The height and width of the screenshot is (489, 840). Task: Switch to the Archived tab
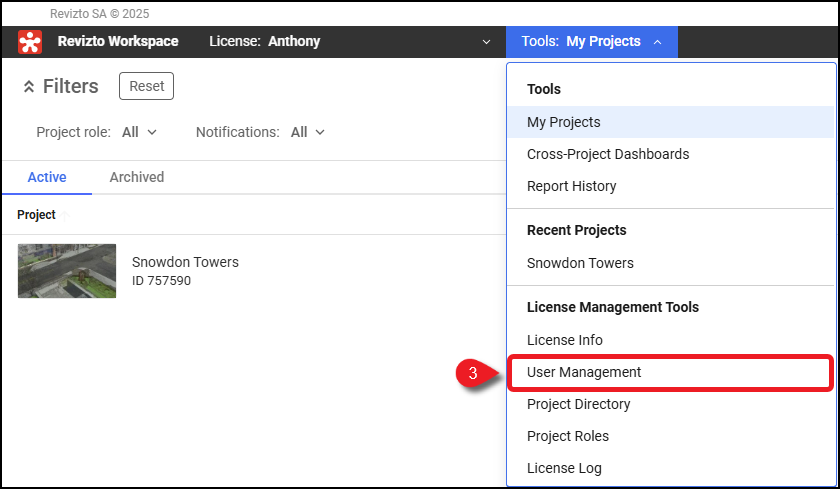(x=136, y=177)
